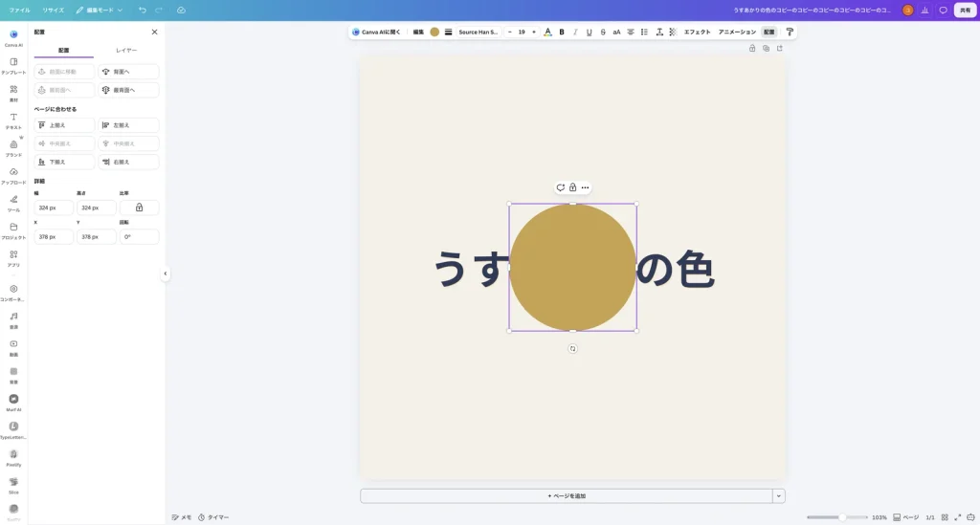Screen dimensions: 980x525
Task: Toggle underline text formatting
Action: (x=589, y=32)
